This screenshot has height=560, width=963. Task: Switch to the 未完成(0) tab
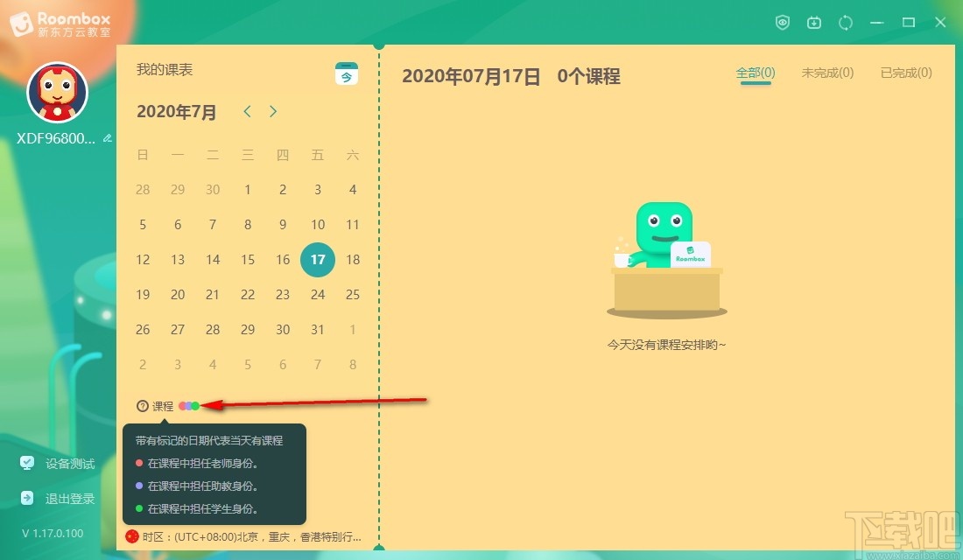(x=827, y=73)
